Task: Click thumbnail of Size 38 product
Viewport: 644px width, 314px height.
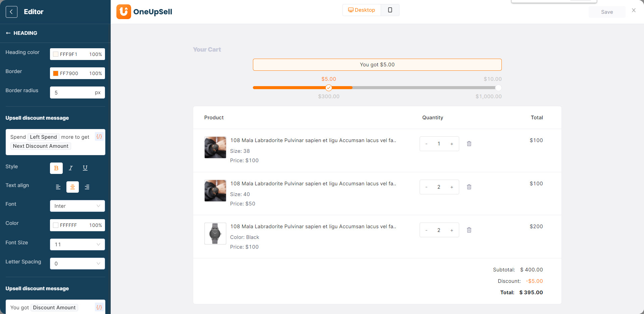Action: pos(215,147)
